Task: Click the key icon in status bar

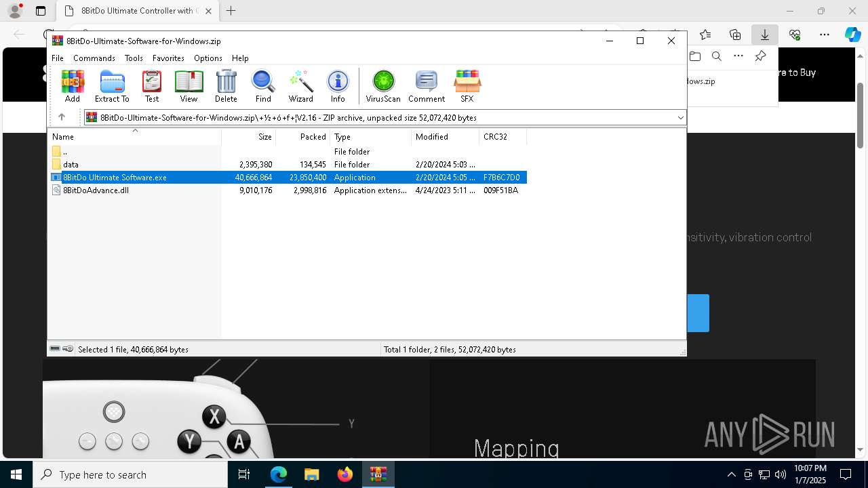Action: tap(68, 349)
